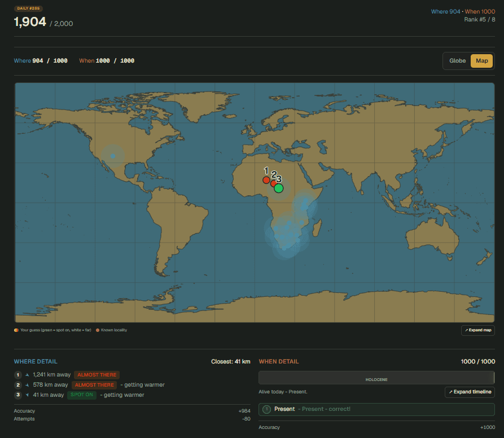The height and width of the screenshot is (438, 504).
Task: Click 'When 1000 / 1000' sub-score
Action: pos(107,61)
